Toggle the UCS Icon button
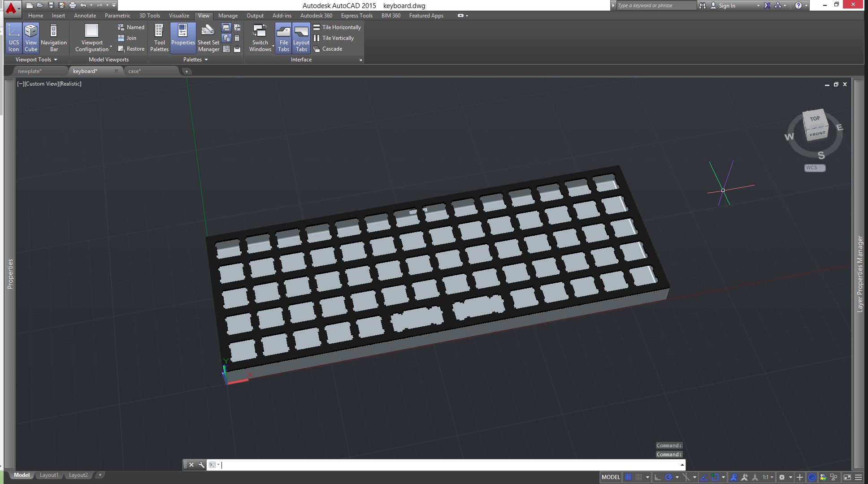The height and width of the screenshot is (484, 868). [13, 38]
